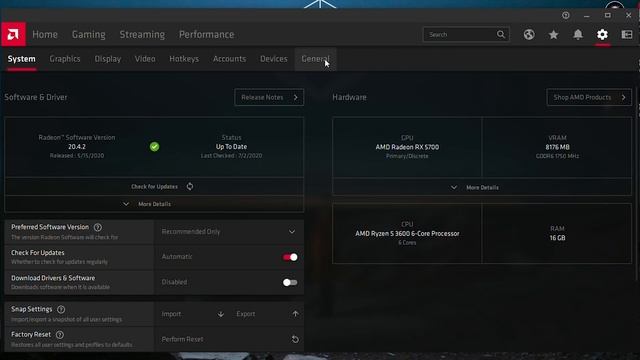Click the Perform Reset circular arrow icon

pos(295,339)
